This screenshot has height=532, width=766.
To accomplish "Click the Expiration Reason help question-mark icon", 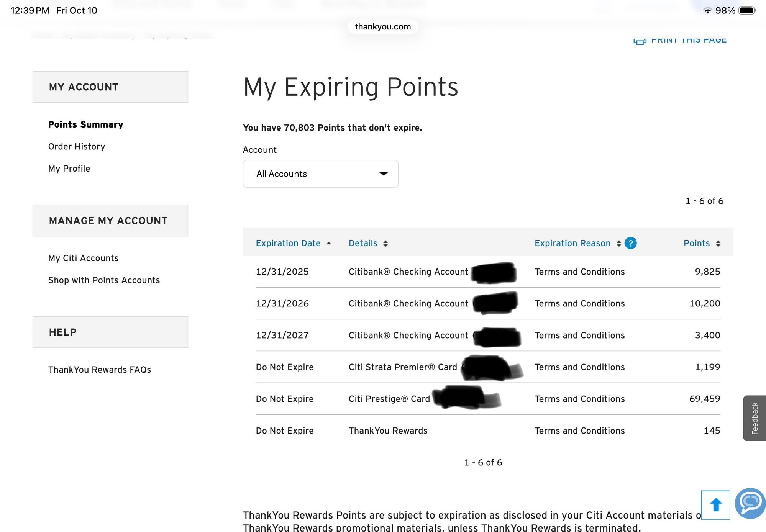I will click(630, 243).
